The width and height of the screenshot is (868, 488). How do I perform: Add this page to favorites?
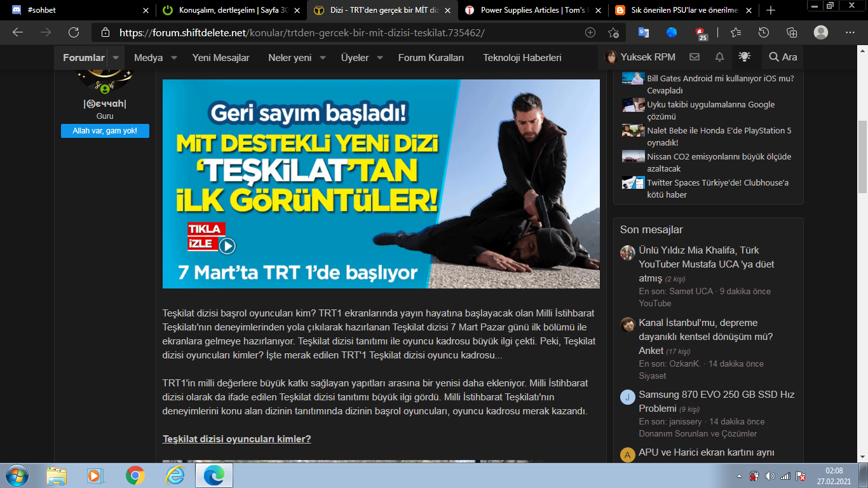(613, 32)
